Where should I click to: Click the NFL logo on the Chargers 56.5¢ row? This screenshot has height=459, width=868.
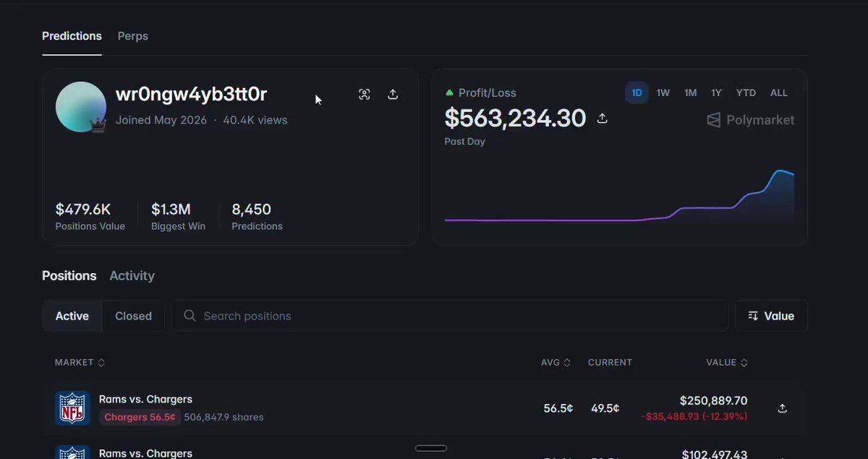pos(72,408)
